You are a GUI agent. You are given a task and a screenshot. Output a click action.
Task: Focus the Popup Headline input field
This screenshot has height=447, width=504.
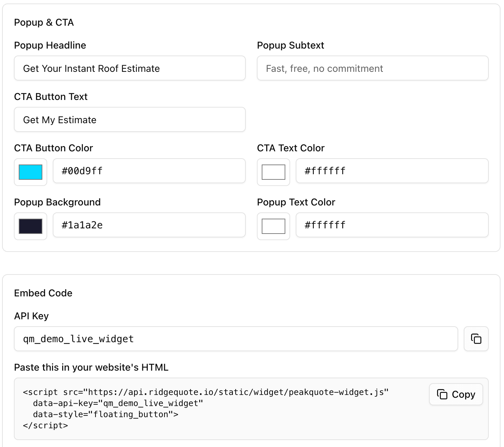[x=129, y=68]
